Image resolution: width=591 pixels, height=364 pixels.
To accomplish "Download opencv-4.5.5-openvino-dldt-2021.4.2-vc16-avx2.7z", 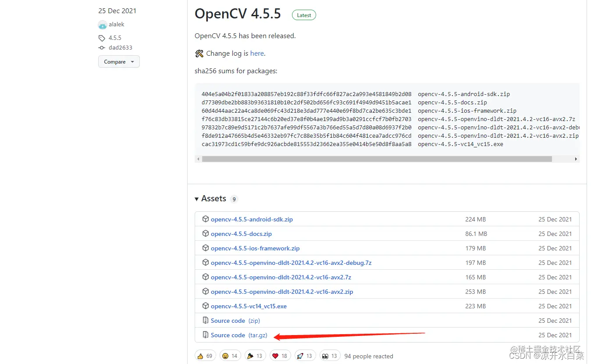I will (x=281, y=277).
